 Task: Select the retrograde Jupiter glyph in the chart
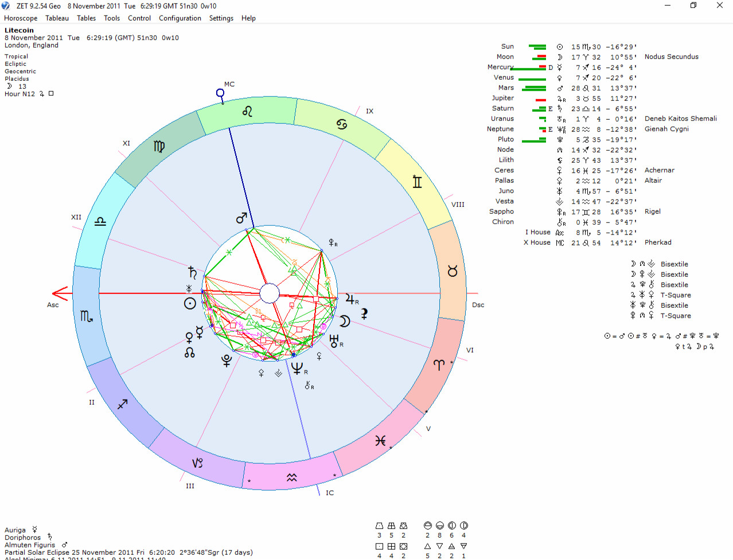352,299
